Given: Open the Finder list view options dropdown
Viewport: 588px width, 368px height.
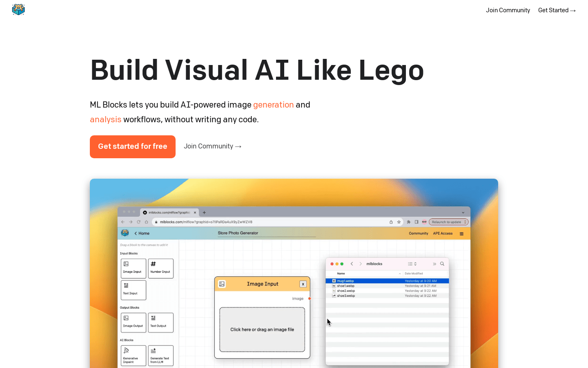Looking at the screenshot, I should point(412,264).
